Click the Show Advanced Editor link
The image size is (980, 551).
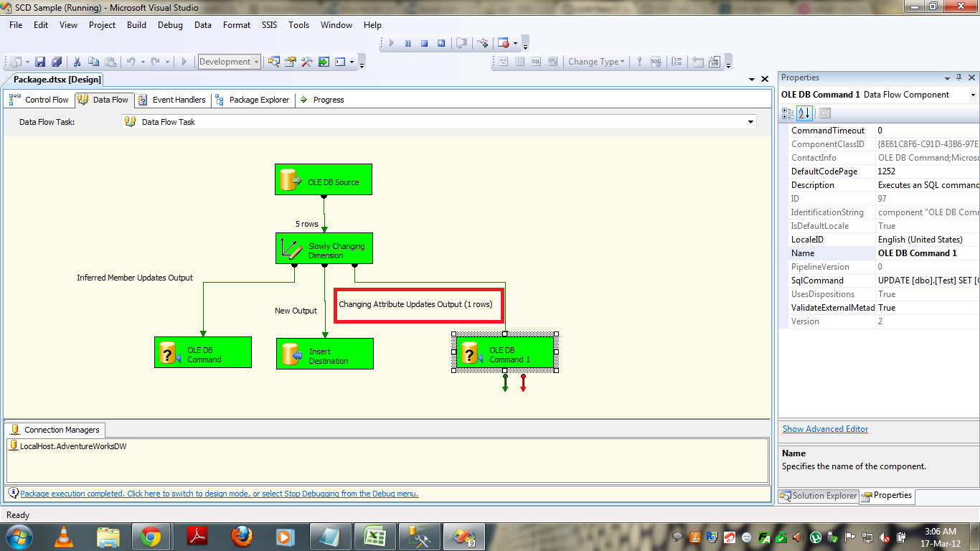pyautogui.click(x=825, y=429)
